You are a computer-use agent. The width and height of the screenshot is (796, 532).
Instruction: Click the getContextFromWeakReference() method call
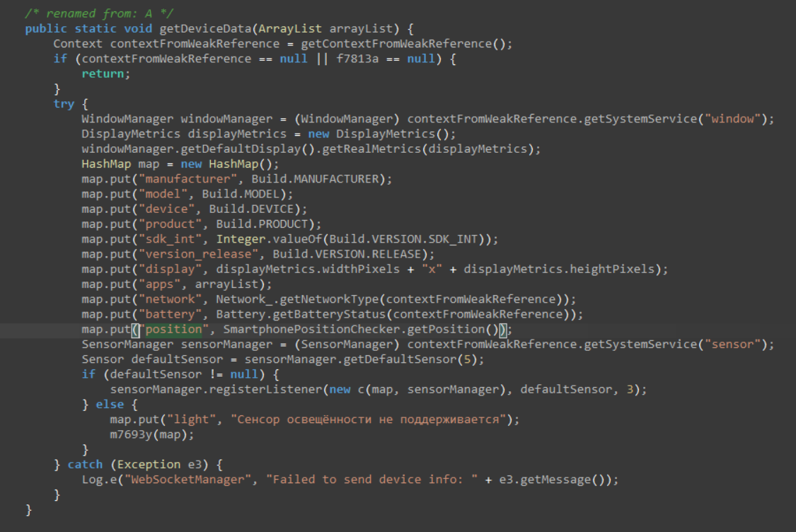pos(406,44)
